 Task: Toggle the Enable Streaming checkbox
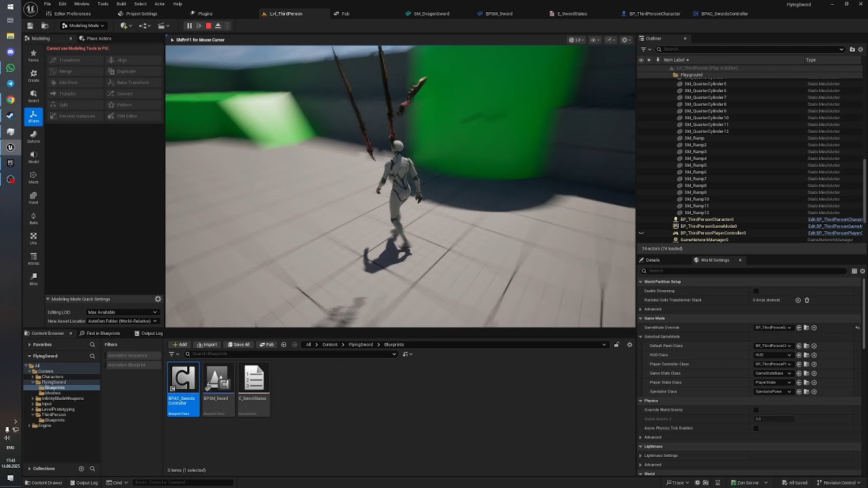[x=756, y=291]
